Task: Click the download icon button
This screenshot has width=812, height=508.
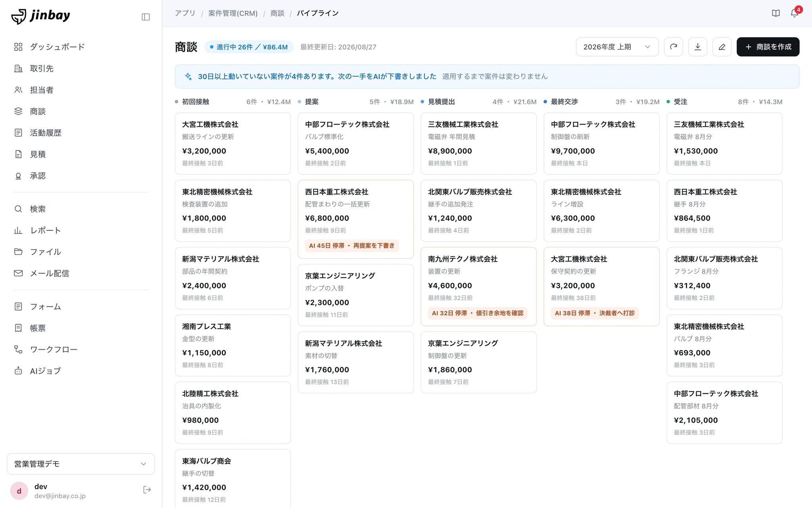Action: point(698,47)
